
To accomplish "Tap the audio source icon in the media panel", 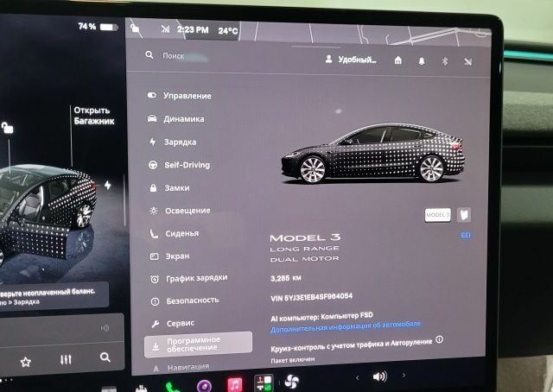I will [x=105, y=328].
